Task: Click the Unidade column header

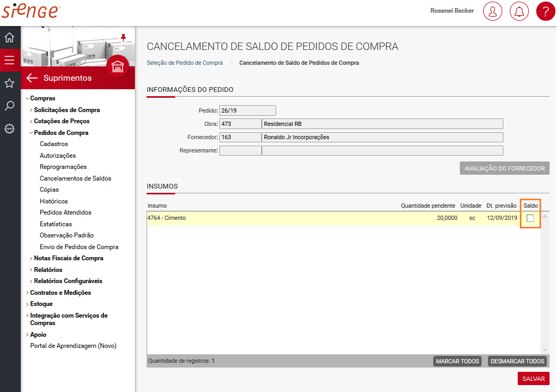Action: (470, 206)
